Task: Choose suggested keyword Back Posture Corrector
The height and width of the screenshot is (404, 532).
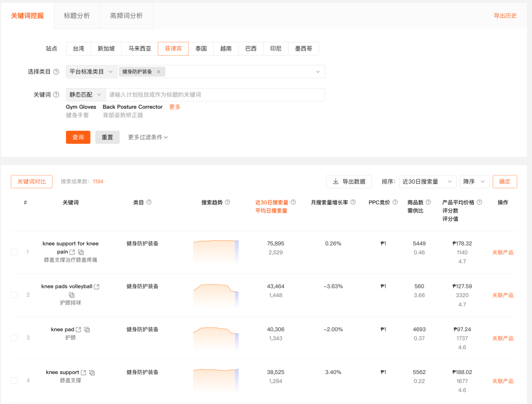Action: (133, 107)
